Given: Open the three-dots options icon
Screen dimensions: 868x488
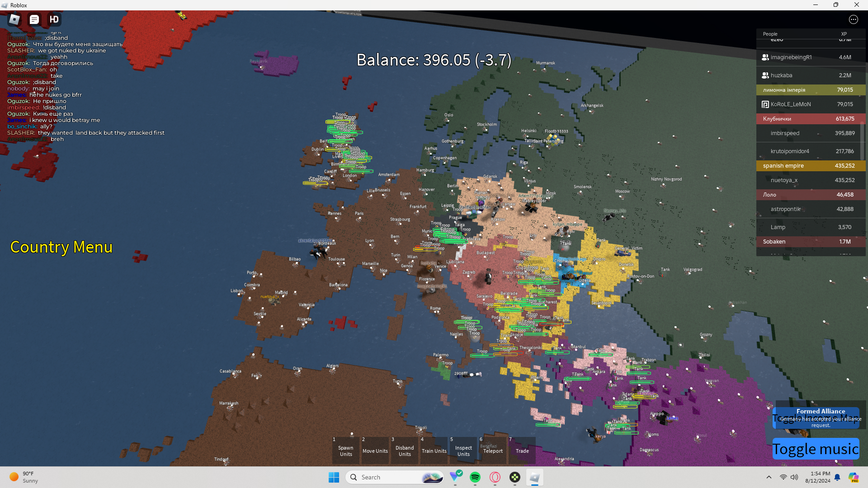Looking at the screenshot, I should (853, 19).
